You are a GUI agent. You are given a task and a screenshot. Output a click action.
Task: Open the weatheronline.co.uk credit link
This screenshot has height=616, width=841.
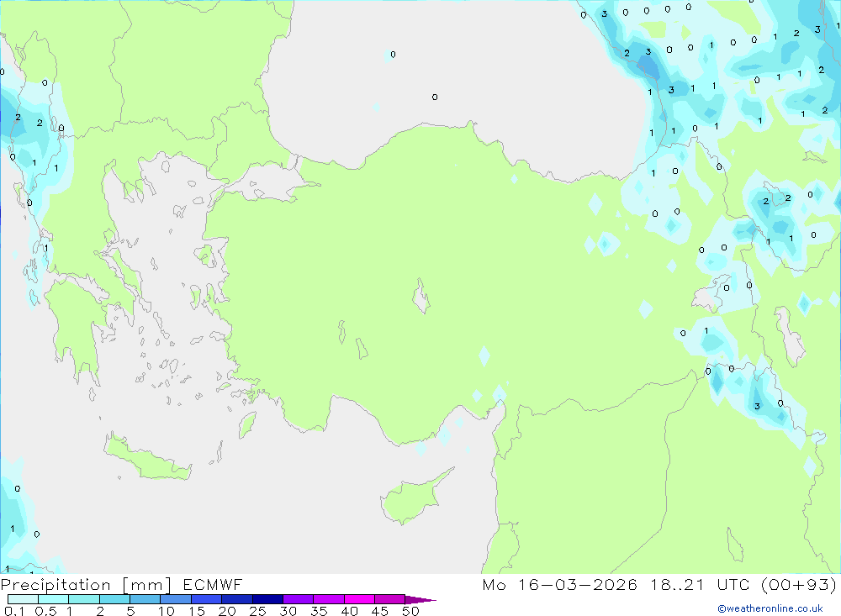[x=770, y=608]
